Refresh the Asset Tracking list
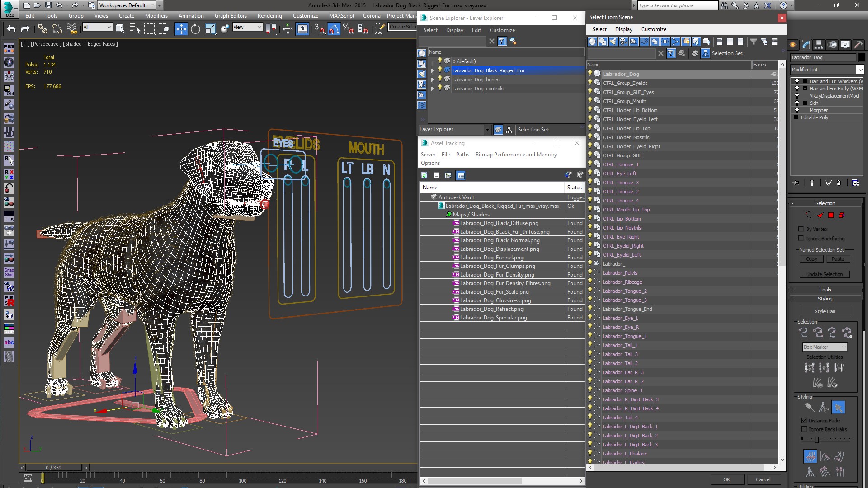Screen dimensions: 868x488 coord(424,175)
